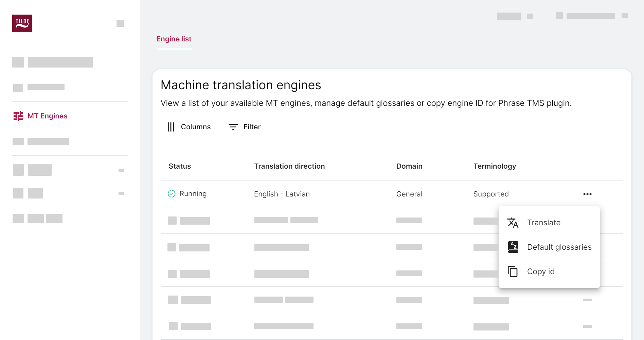Screen dimensions: 644x340
Task: Select the Supported terminology cell
Action: click(491, 194)
